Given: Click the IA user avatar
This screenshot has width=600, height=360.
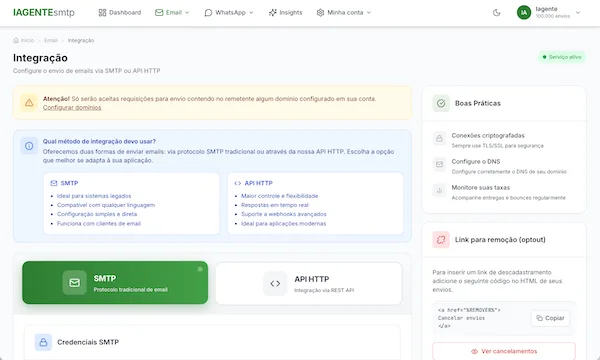Looking at the screenshot, I should [524, 13].
